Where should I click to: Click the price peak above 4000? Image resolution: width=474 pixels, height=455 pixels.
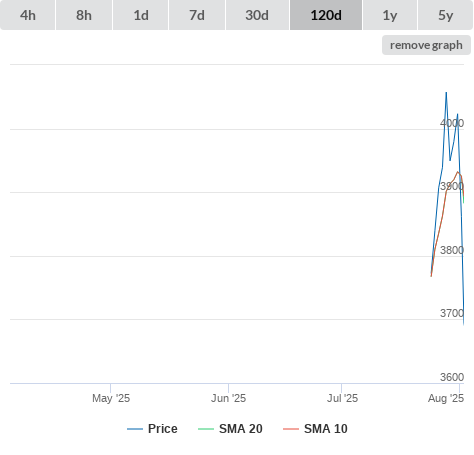446,93
